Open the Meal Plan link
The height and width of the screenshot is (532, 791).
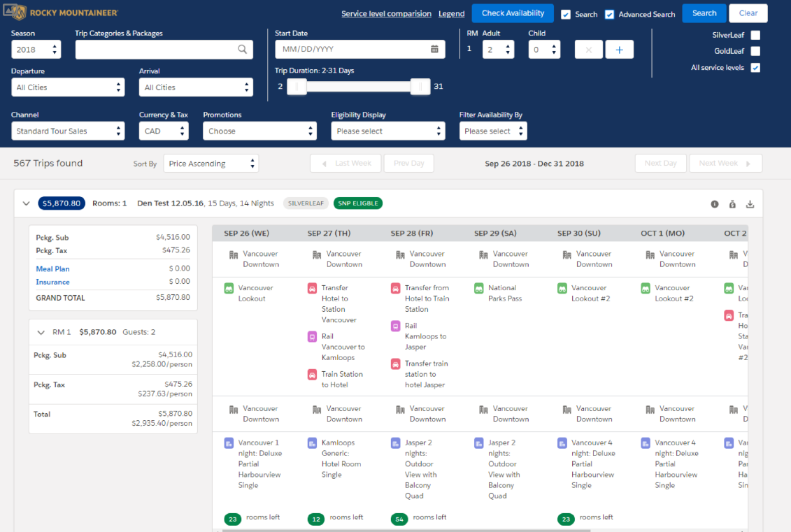point(52,268)
